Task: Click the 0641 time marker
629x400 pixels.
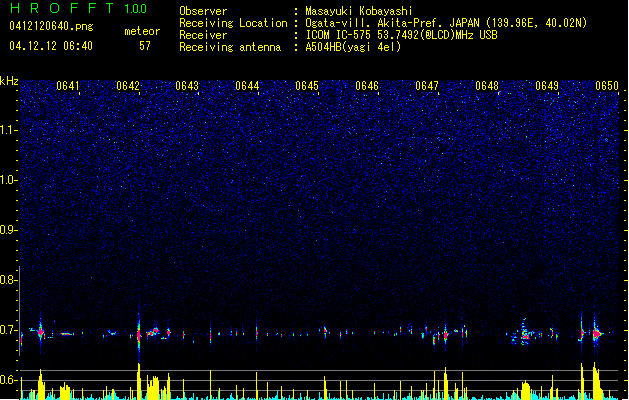Action: (68, 86)
